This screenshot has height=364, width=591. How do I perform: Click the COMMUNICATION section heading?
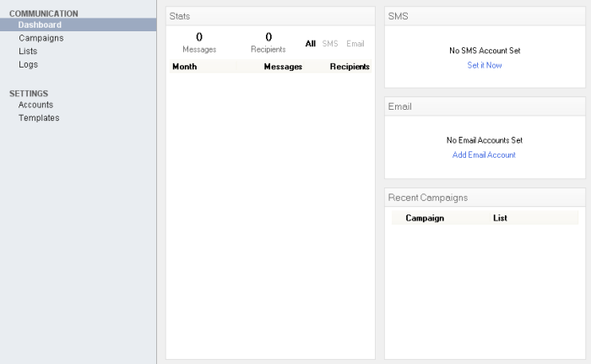pyautogui.click(x=43, y=14)
